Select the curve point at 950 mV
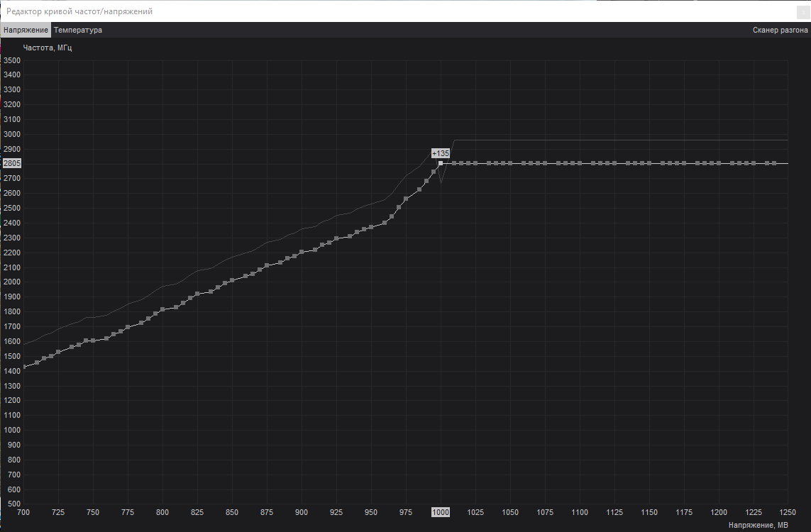 pyautogui.click(x=371, y=227)
